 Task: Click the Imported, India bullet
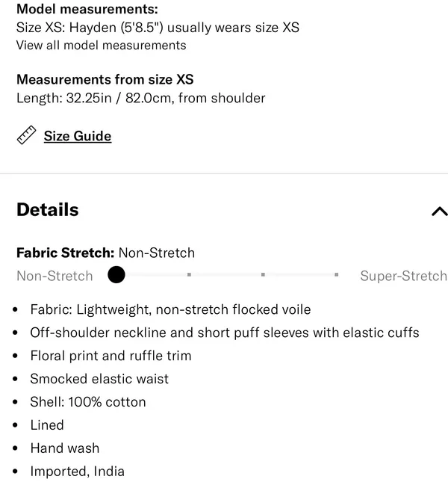pos(77,472)
